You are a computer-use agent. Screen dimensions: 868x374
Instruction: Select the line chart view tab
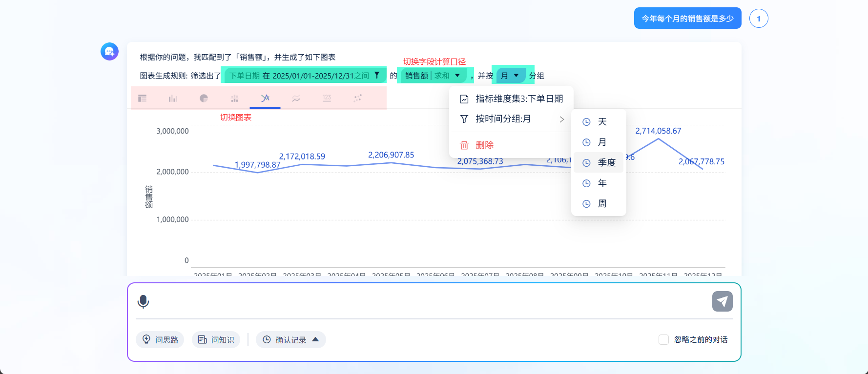[265, 98]
